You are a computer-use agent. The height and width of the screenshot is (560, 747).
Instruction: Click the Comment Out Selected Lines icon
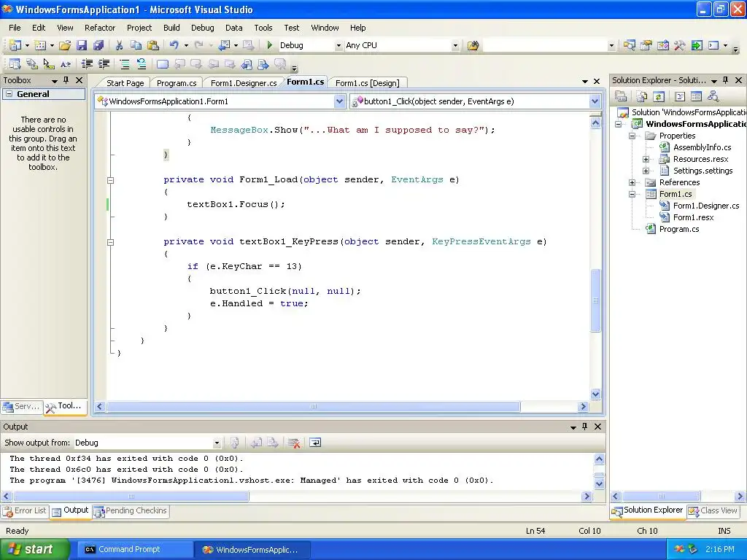(x=124, y=64)
